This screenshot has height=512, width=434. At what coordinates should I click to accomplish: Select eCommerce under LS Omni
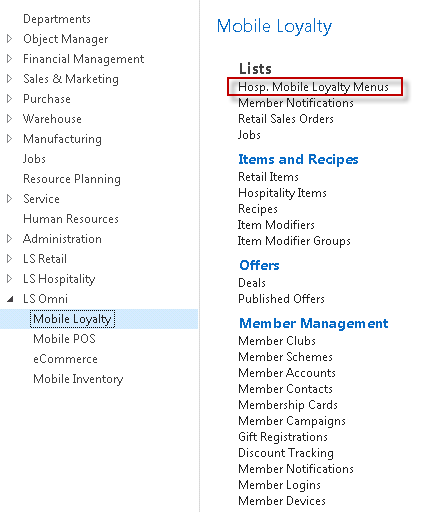click(x=65, y=359)
